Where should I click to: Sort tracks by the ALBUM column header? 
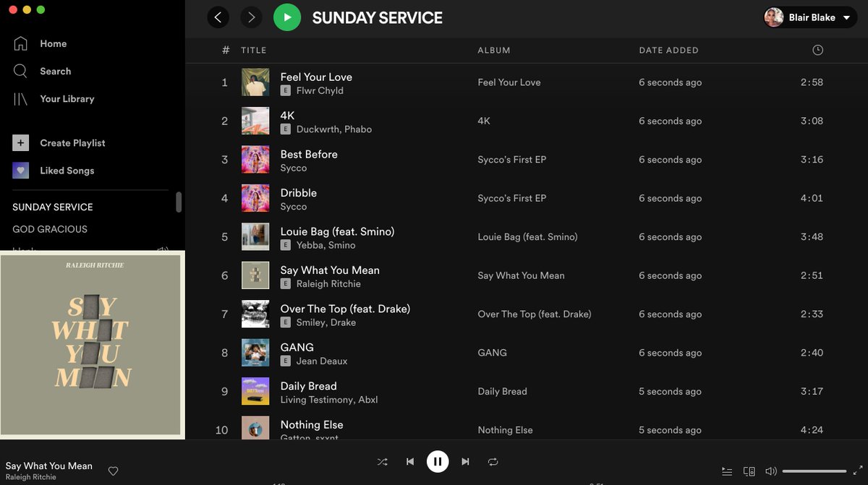coord(494,50)
